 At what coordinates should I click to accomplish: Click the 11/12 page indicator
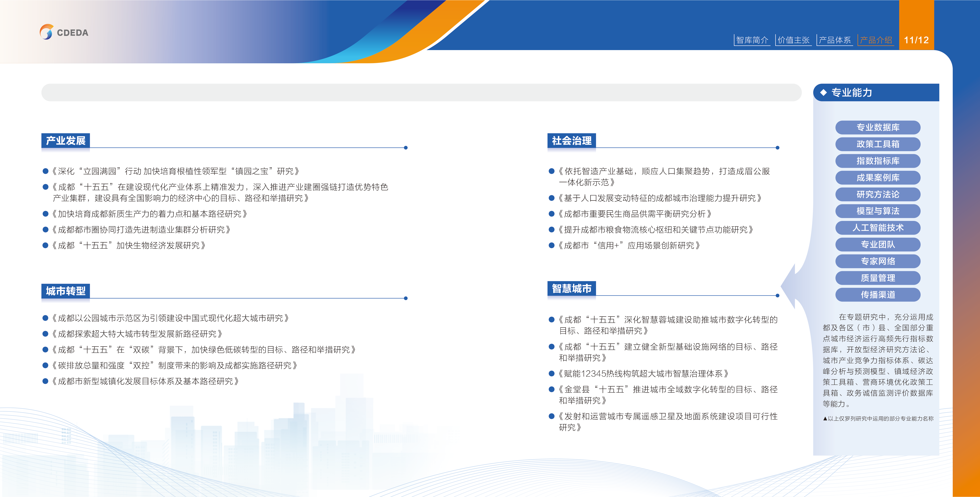tap(917, 40)
